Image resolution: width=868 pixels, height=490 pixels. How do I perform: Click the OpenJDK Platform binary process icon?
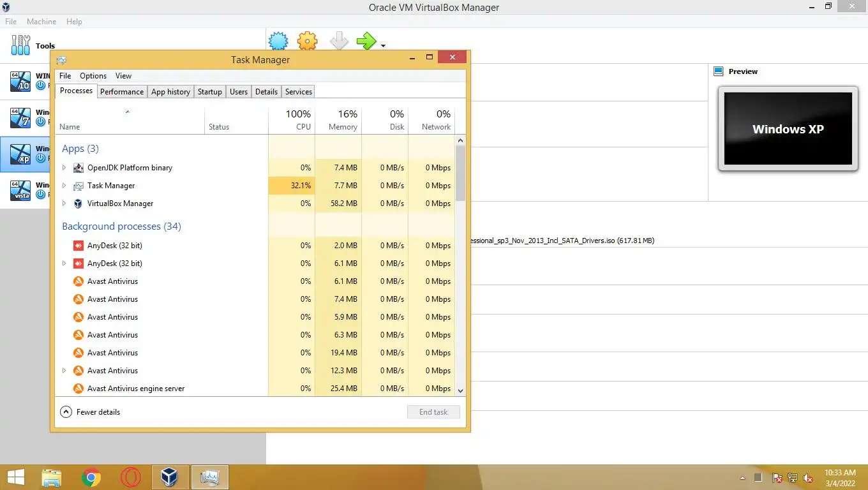click(78, 168)
